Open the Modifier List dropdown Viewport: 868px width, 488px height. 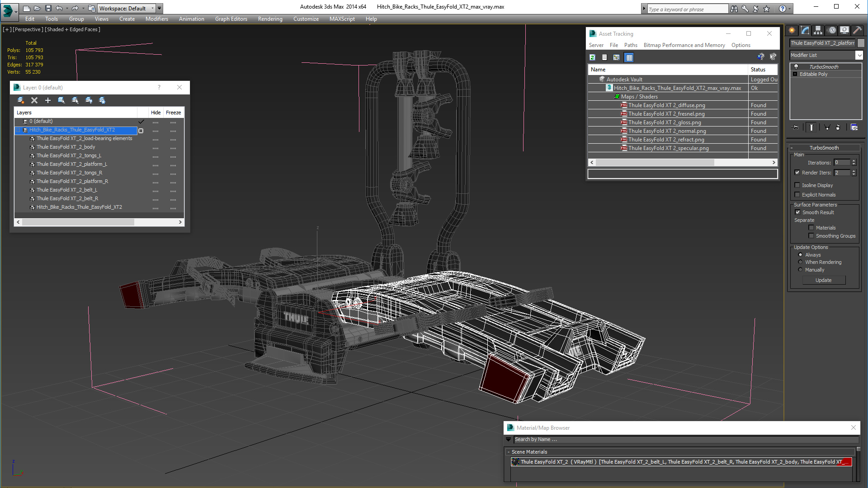click(x=859, y=55)
